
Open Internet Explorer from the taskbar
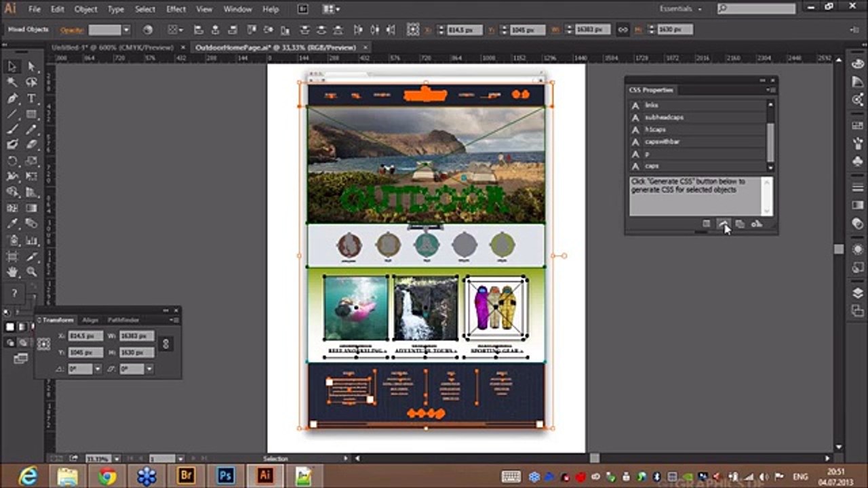[28, 476]
